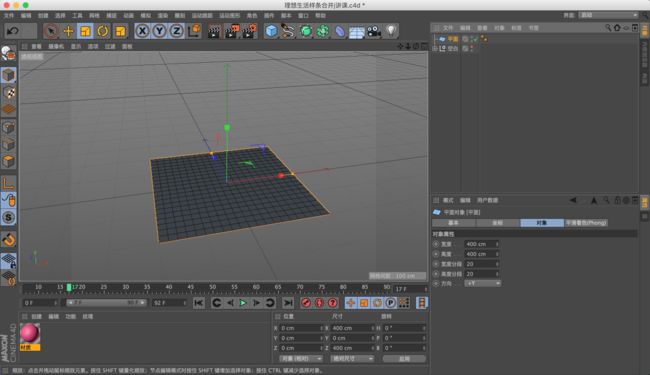Screen dimensions: 650x375
Task: Add a Light object
Action: pyautogui.click(x=391, y=31)
